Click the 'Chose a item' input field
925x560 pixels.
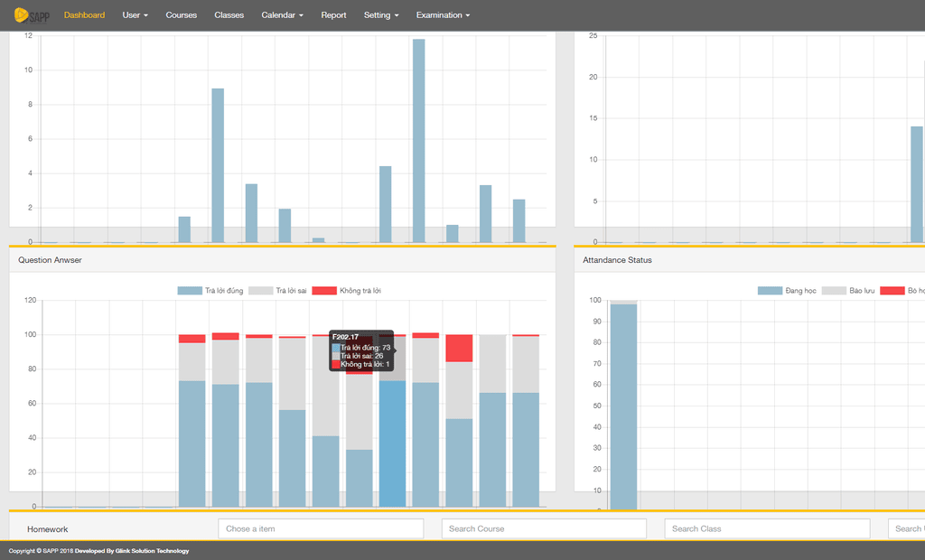click(321, 528)
